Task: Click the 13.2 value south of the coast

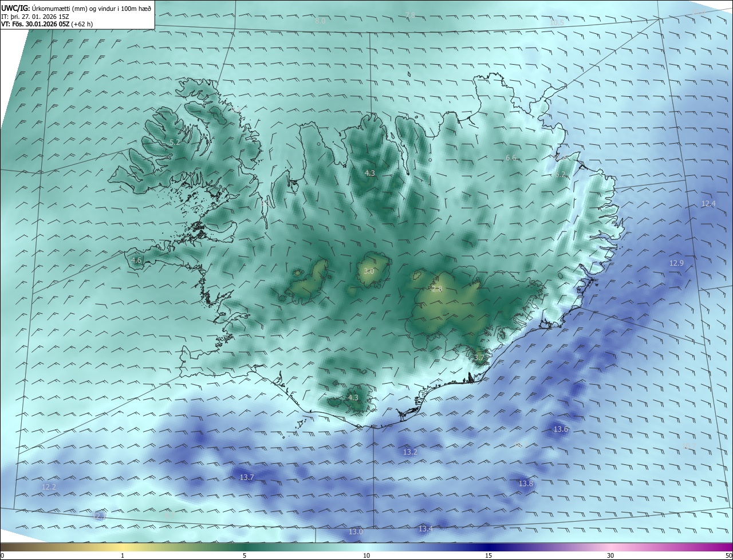Action: 410,452
